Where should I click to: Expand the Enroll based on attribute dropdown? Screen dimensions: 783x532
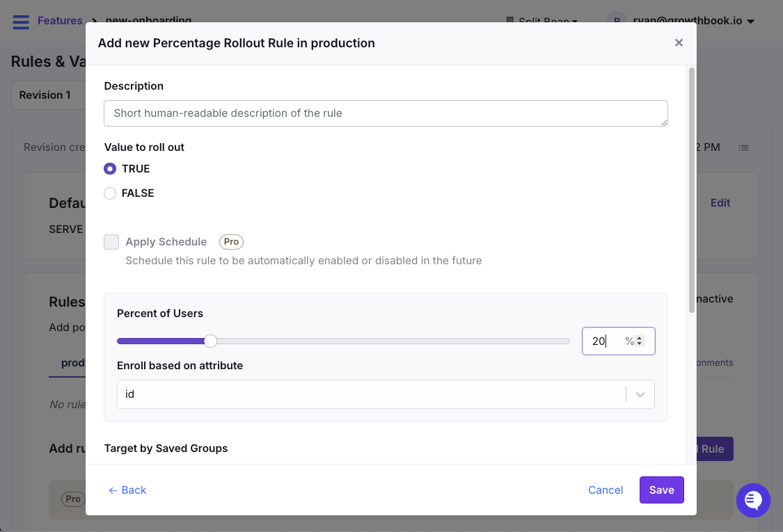pyautogui.click(x=640, y=394)
